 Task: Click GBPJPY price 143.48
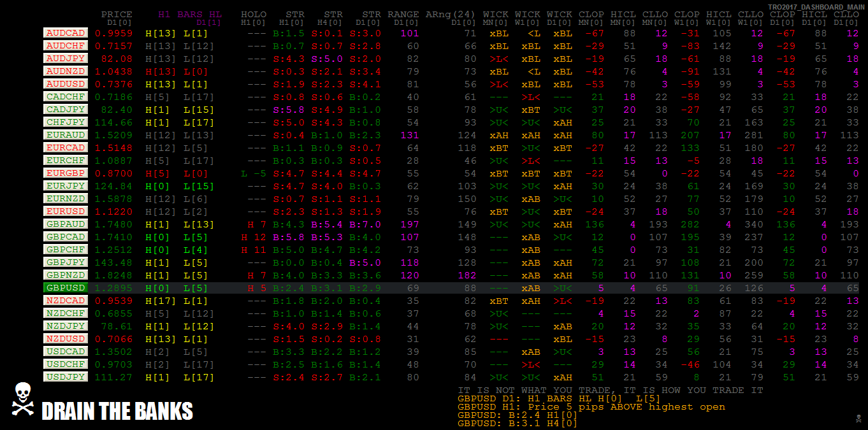(113, 262)
